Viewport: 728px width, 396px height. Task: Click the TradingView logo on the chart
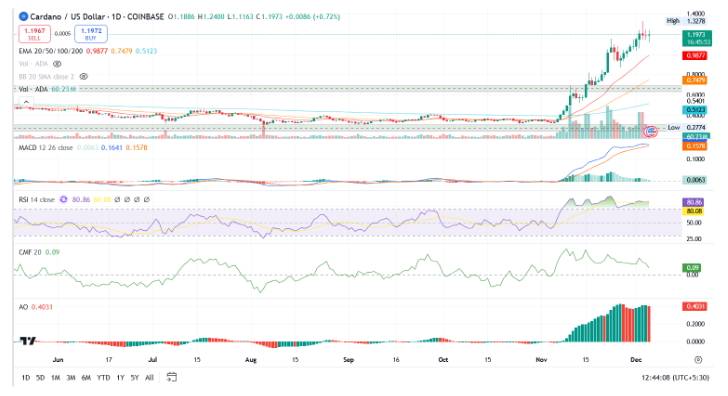point(28,341)
